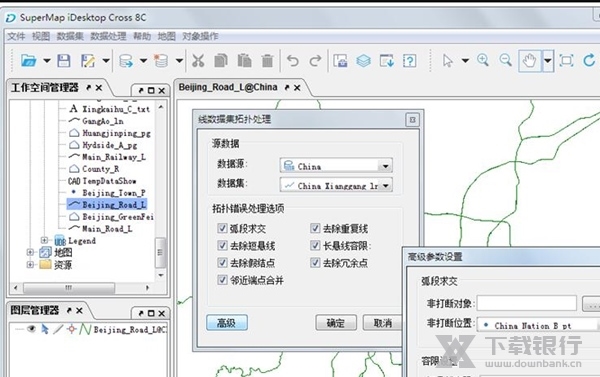Open the blue layers stack icon
600x377 pixels.
(363, 60)
